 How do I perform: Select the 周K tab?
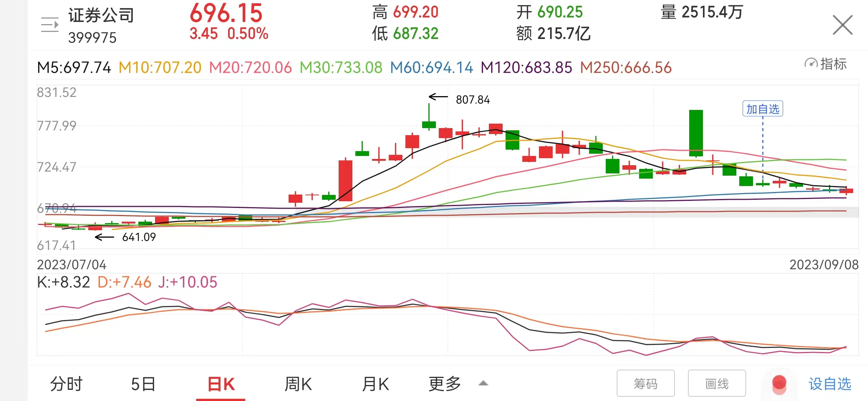coord(298,384)
